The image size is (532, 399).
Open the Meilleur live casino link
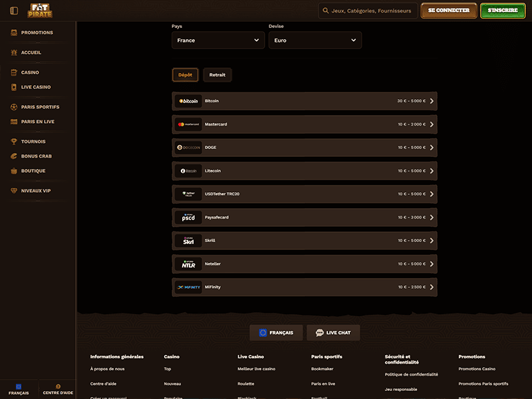256,369
